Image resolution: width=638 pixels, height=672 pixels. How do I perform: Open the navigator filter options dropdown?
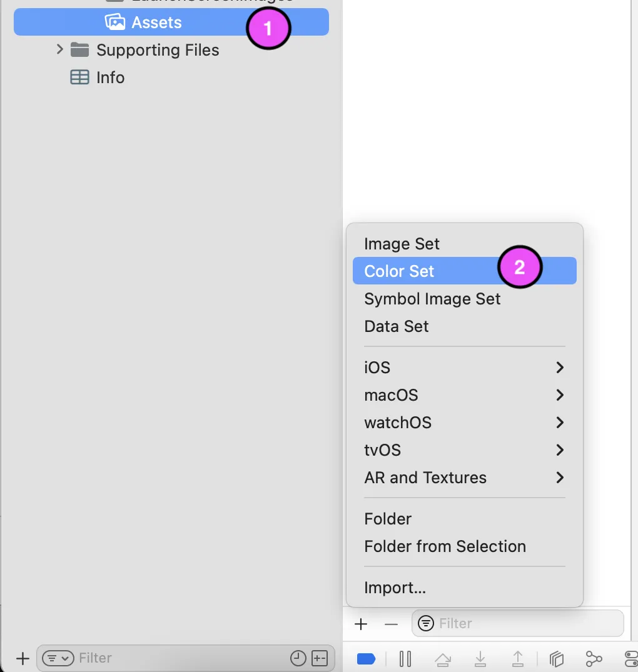pyautogui.click(x=58, y=658)
